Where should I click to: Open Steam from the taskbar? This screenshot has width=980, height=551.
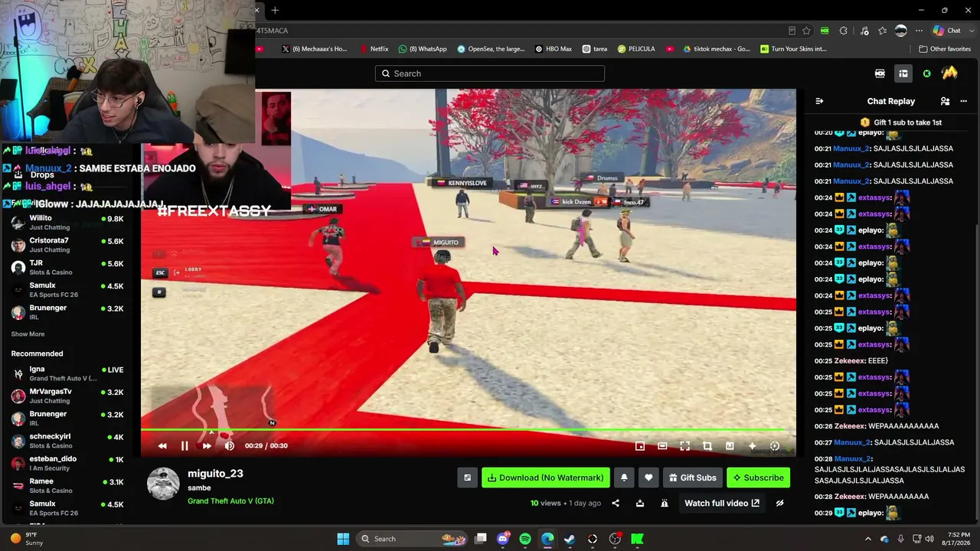pyautogui.click(x=570, y=539)
